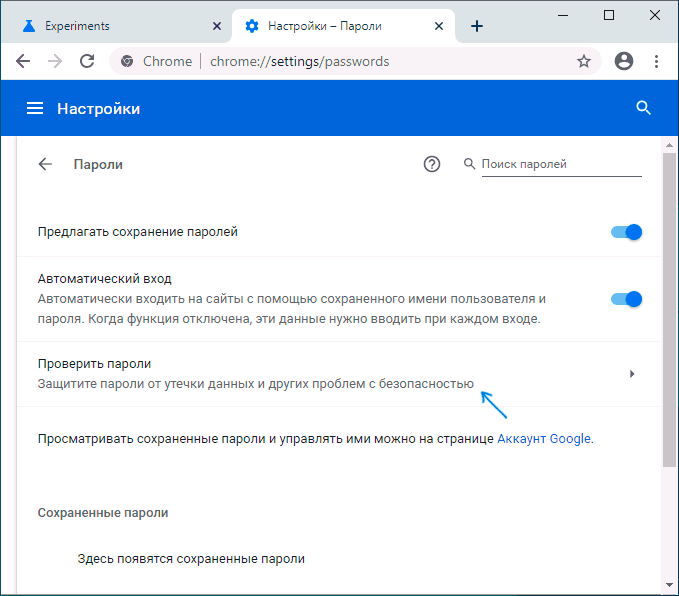The width and height of the screenshot is (679, 596).
Task: Follow the Аккаунт Google link
Action: pos(544,439)
